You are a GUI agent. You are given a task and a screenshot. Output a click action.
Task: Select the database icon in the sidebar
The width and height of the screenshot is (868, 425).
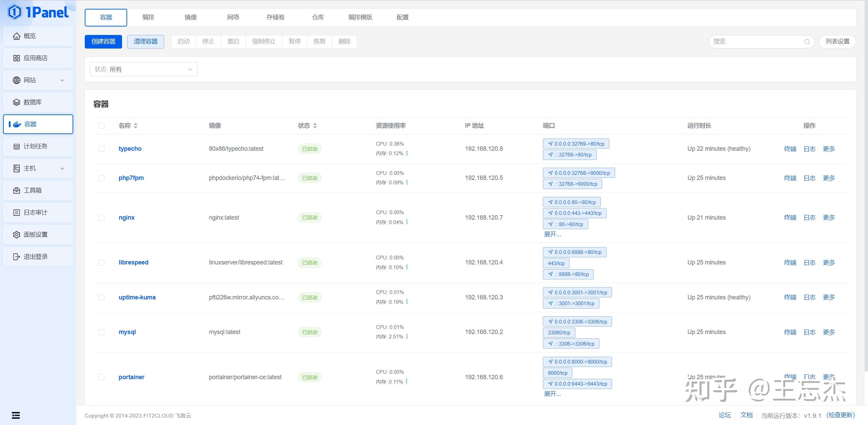click(x=17, y=102)
